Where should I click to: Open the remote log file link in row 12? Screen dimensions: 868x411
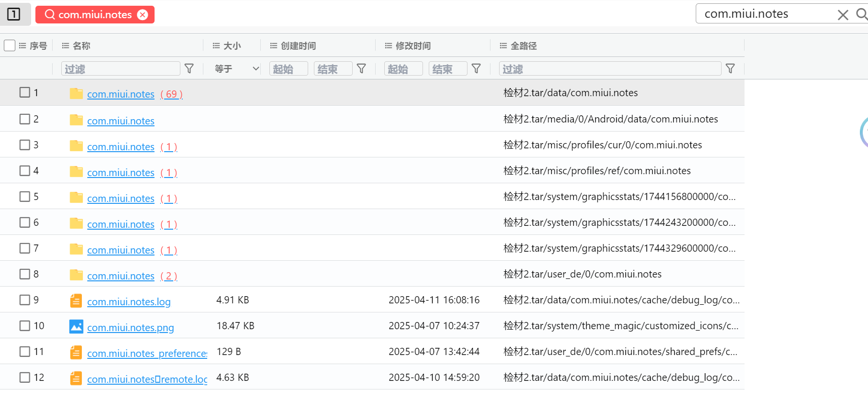(147, 379)
